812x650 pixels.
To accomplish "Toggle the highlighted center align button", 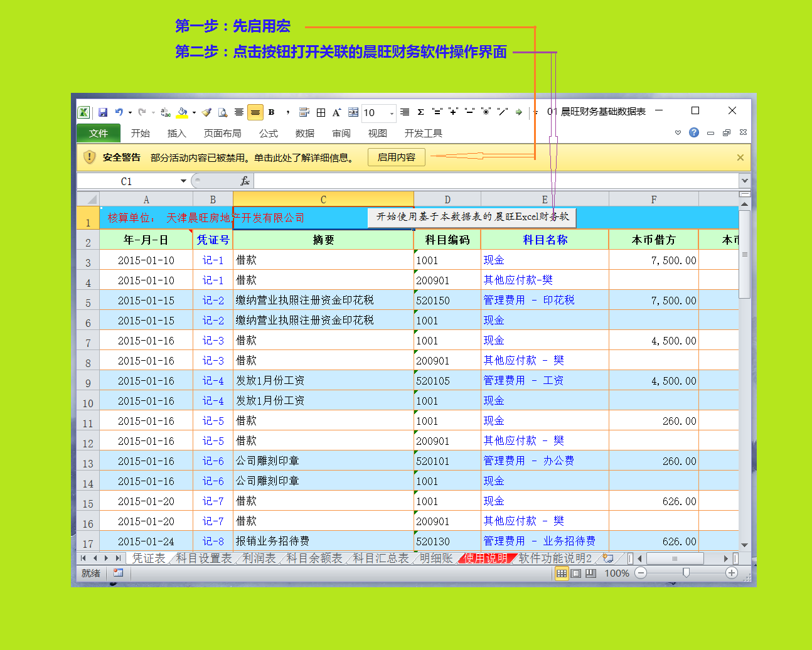I will click(x=255, y=112).
